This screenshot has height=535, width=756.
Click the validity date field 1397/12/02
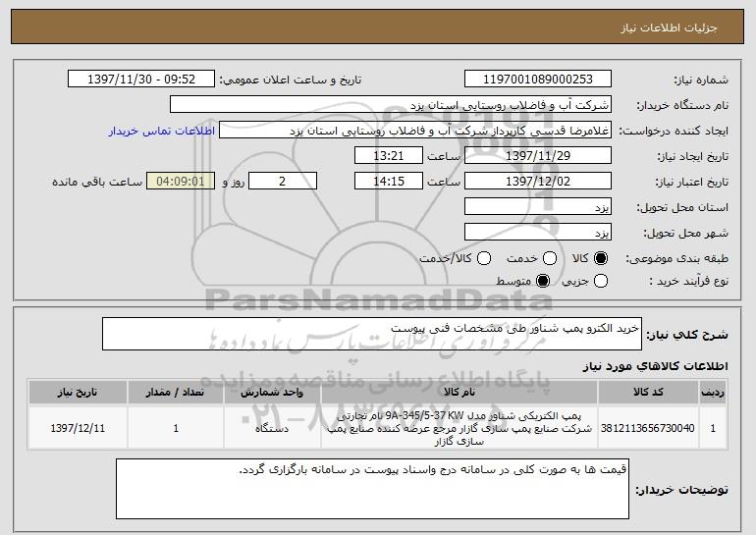[x=538, y=182]
